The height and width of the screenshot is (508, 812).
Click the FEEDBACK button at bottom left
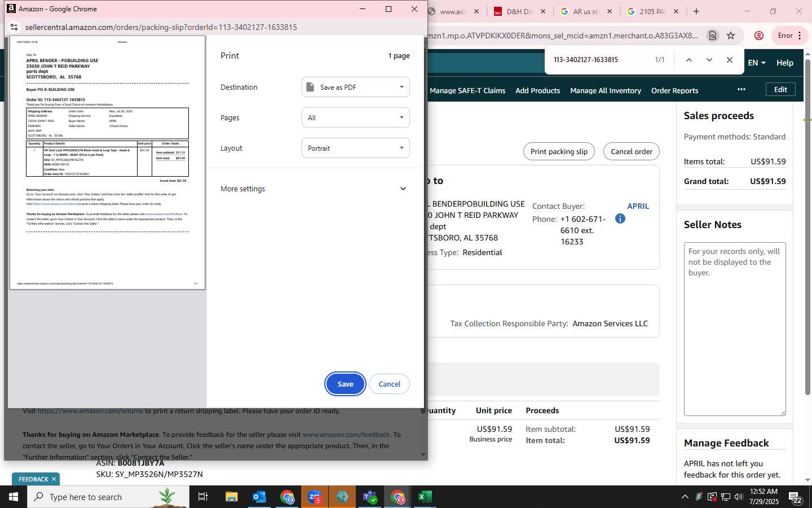pos(33,479)
